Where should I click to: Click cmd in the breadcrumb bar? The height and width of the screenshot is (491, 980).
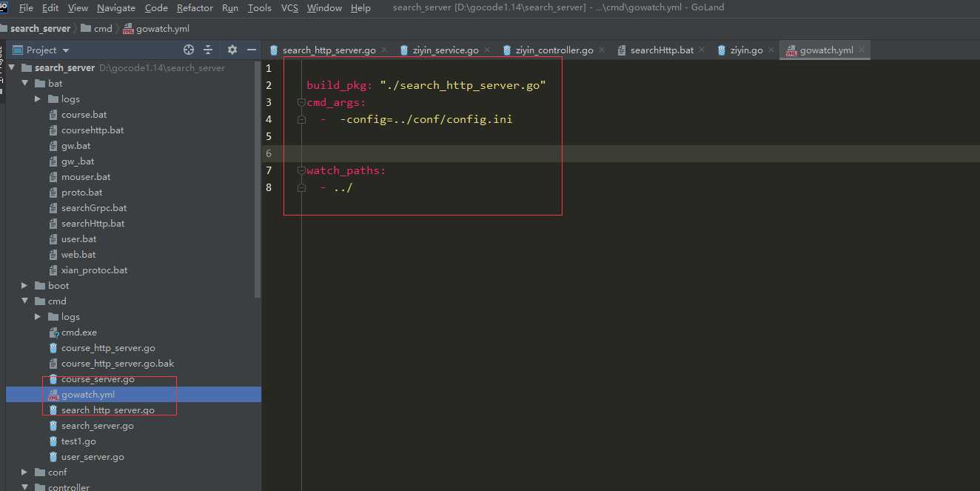pyautogui.click(x=103, y=29)
